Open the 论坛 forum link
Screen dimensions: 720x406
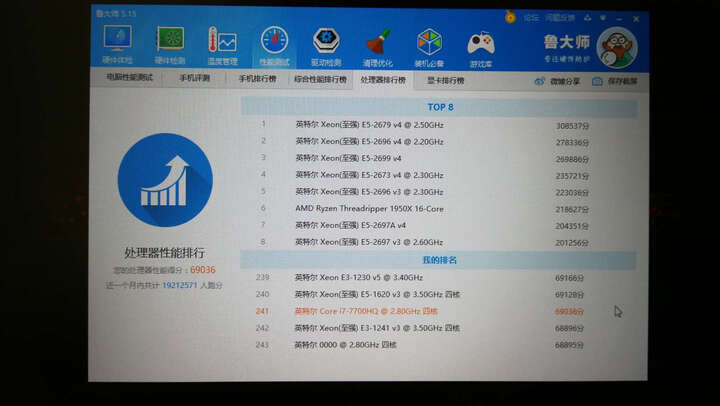click(531, 18)
